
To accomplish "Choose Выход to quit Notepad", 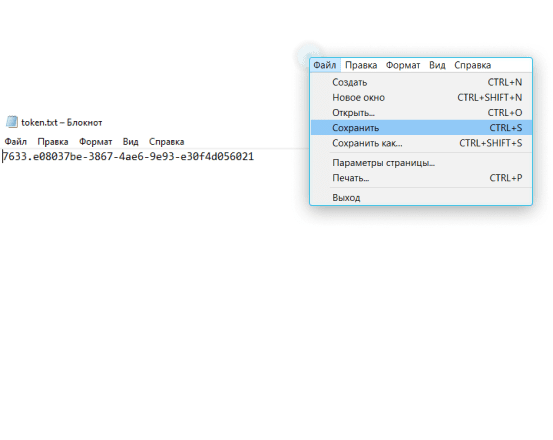I will (x=421, y=197).
